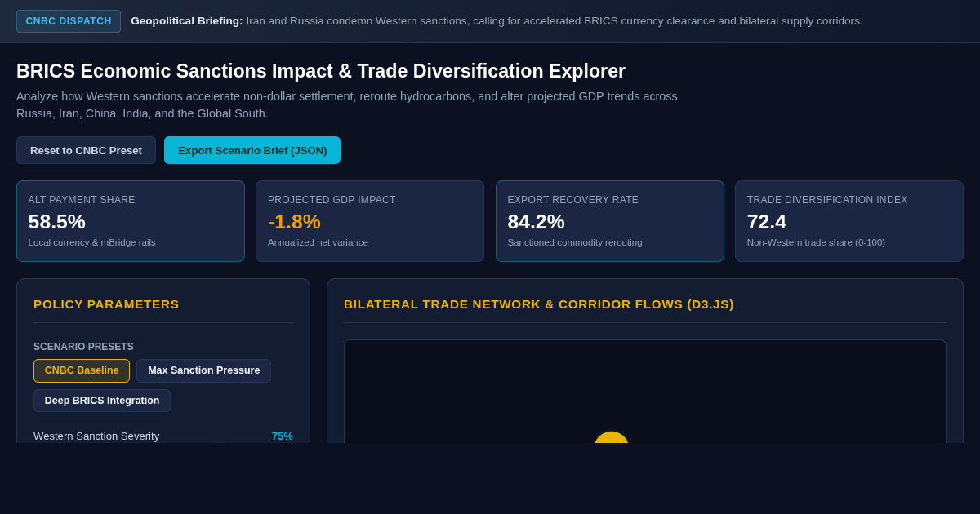Viewport: 980px width, 514px height.
Task: Choose the Deep BRICS Integration preset
Action: (x=102, y=401)
